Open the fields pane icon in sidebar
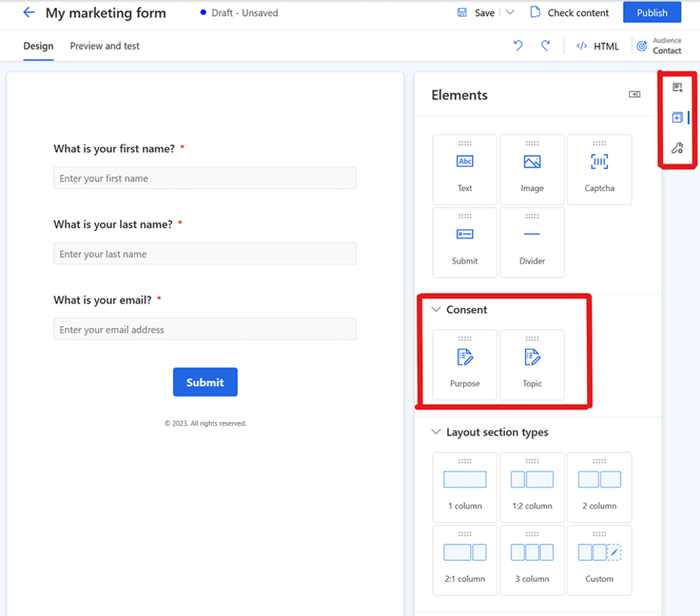The image size is (700, 616). pos(677,88)
